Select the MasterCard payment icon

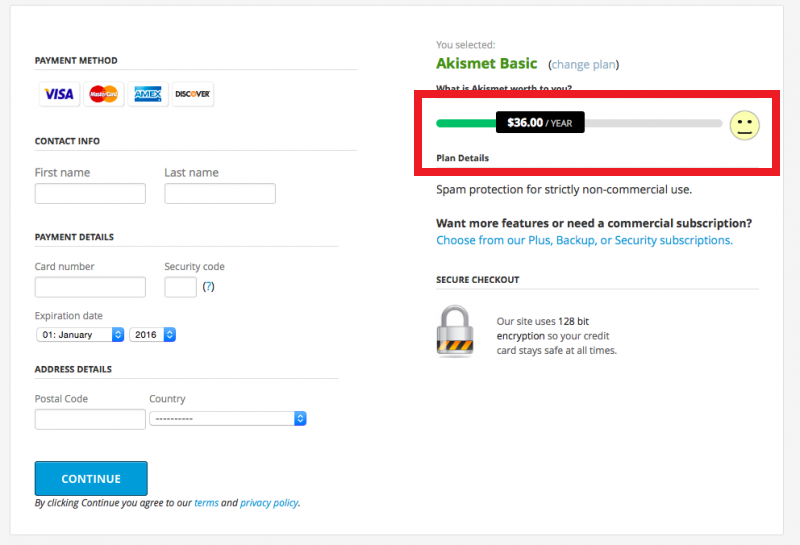[x=104, y=94]
